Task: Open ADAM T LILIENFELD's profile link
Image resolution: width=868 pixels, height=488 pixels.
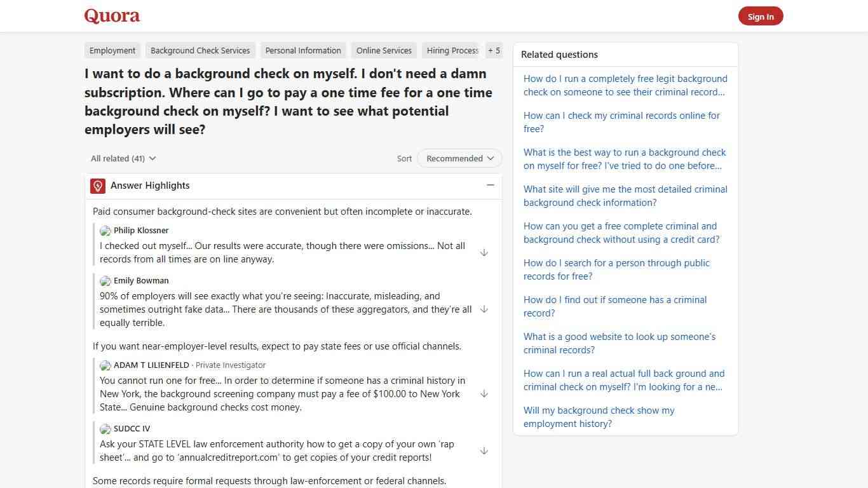Action: 150,365
